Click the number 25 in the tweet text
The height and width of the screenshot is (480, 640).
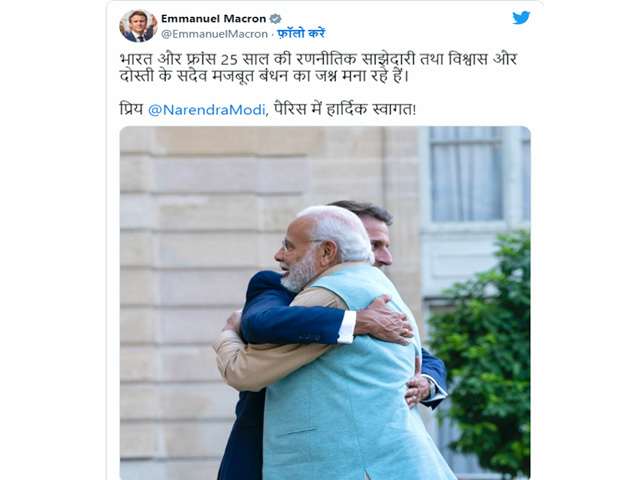[229, 60]
